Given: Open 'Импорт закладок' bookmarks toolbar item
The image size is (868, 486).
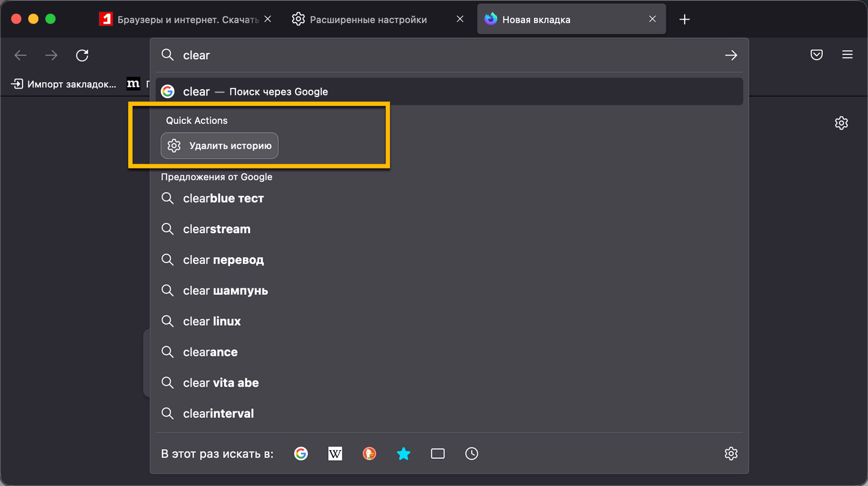Looking at the screenshot, I should click(x=64, y=84).
